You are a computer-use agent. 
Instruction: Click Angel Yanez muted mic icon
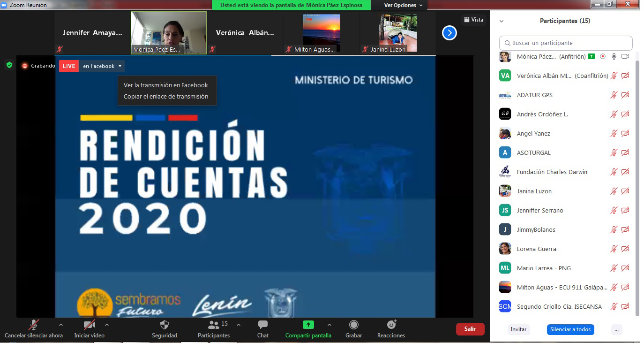pyautogui.click(x=614, y=133)
